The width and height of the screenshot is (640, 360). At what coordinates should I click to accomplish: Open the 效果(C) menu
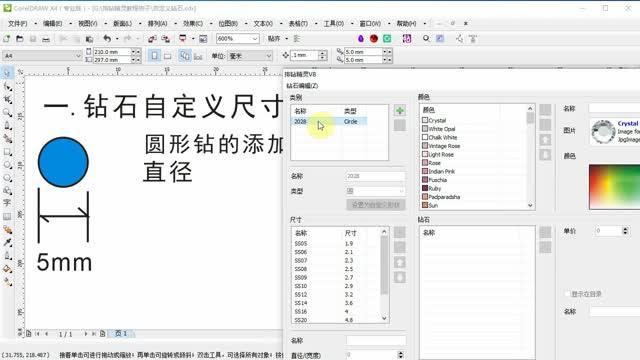pyautogui.click(x=193, y=24)
